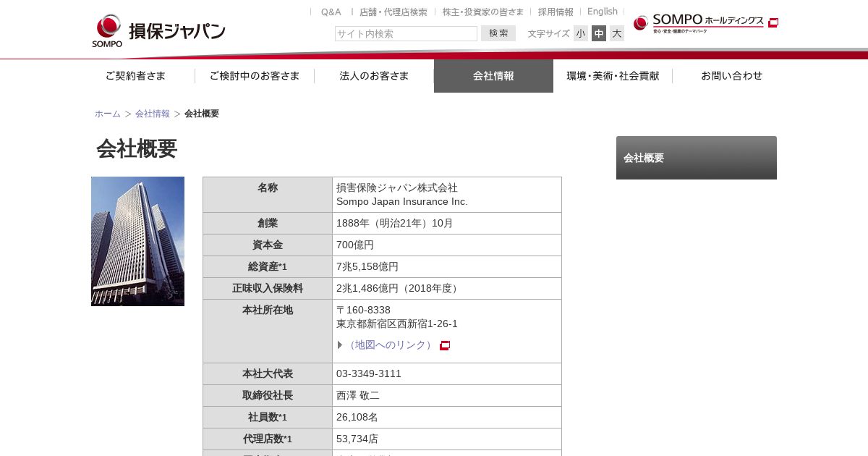
Task: Click the 700億円 capital value
Action: point(355,245)
